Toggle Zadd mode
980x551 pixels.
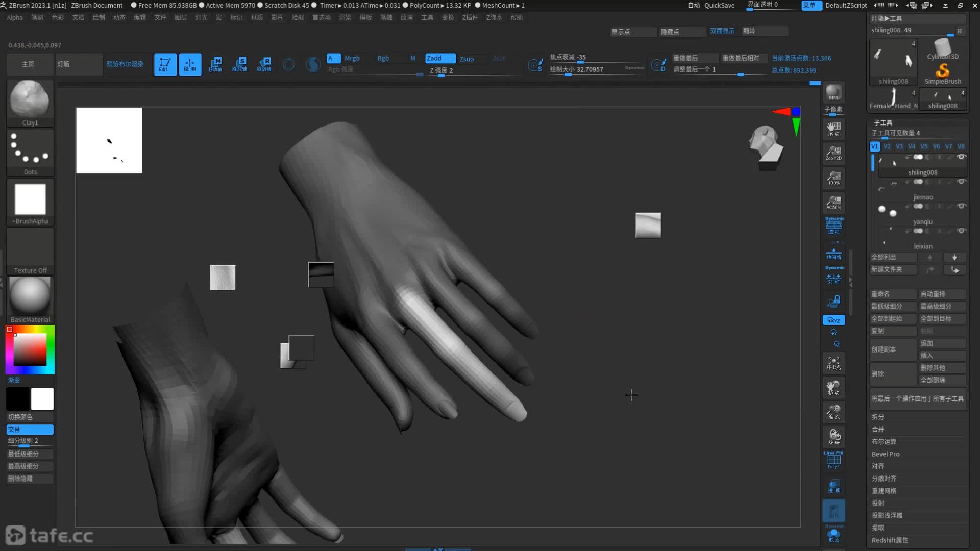(440, 58)
